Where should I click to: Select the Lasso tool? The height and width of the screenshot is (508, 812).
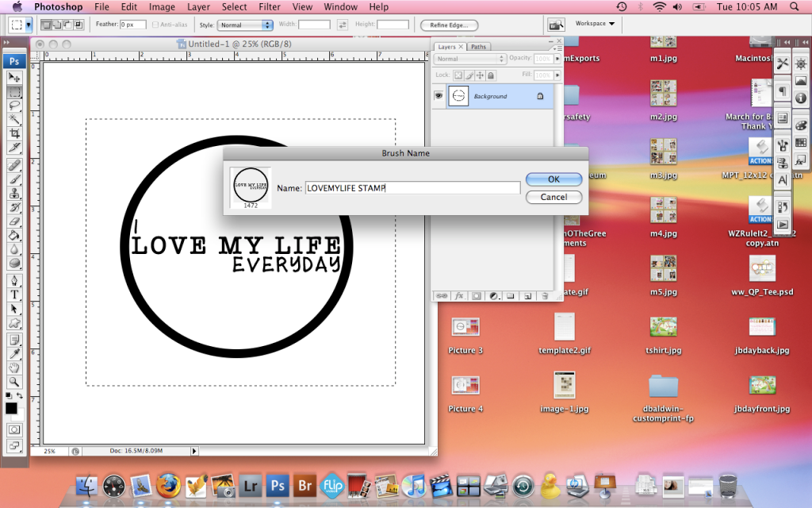click(14, 104)
